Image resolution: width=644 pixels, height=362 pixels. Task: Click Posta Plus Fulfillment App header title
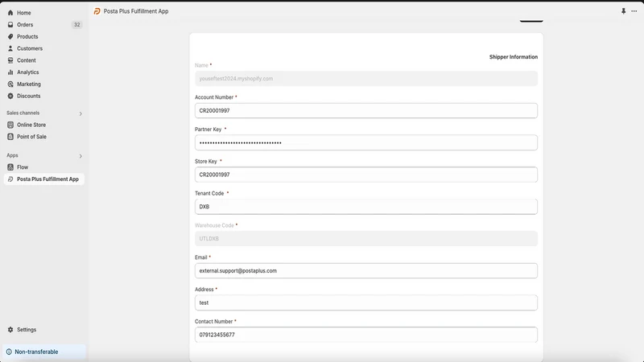pyautogui.click(x=136, y=11)
